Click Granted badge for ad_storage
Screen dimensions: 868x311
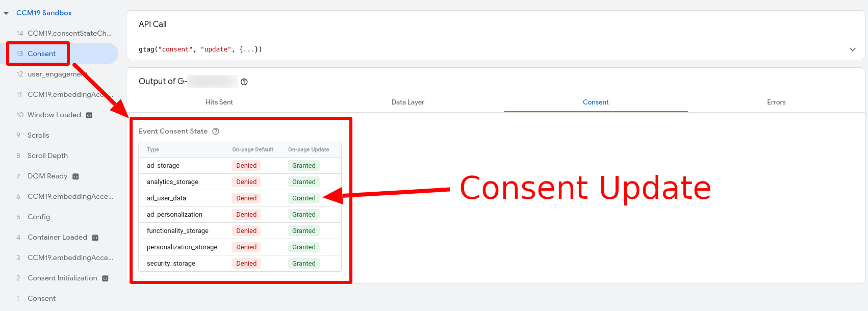(x=303, y=166)
